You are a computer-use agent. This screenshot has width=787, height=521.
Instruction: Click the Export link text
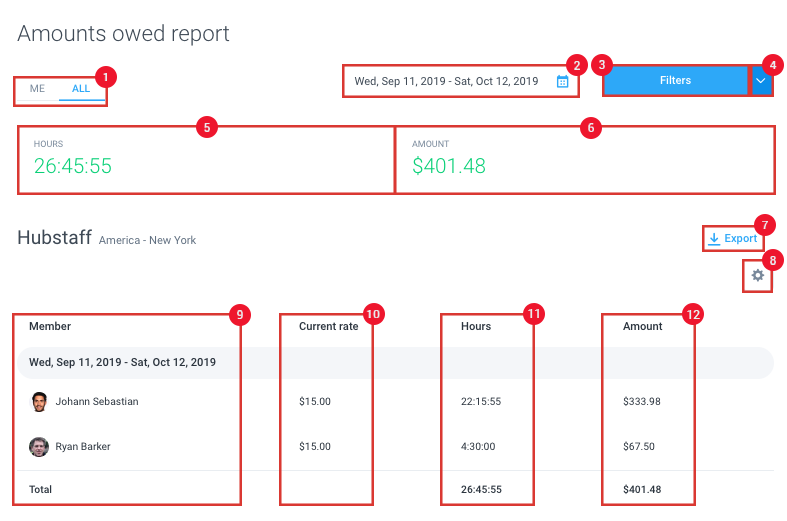[x=740, y=238]
